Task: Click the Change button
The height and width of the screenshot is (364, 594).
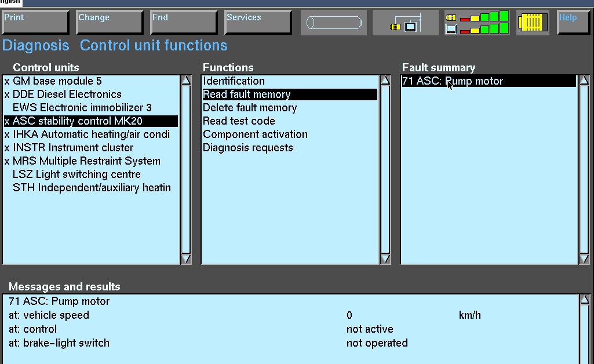Action: [110, 23]
